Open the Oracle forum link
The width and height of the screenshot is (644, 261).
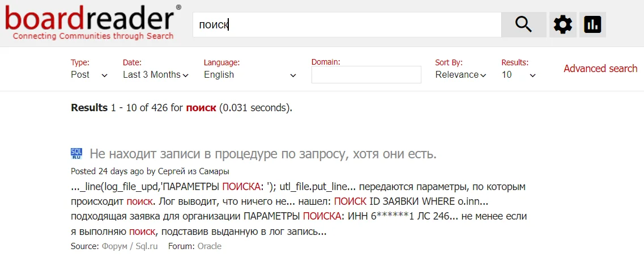tap(209, 246)
